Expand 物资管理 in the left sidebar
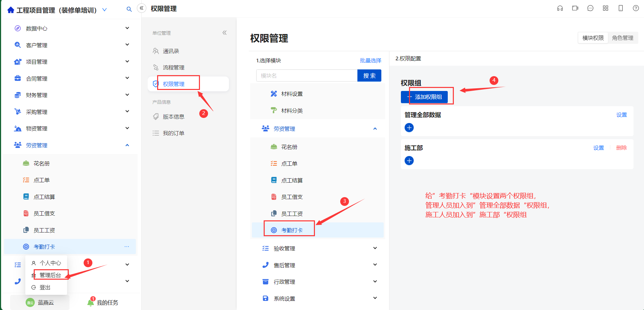Viewport: 644px width, 310px height. [x=127, y=128]
